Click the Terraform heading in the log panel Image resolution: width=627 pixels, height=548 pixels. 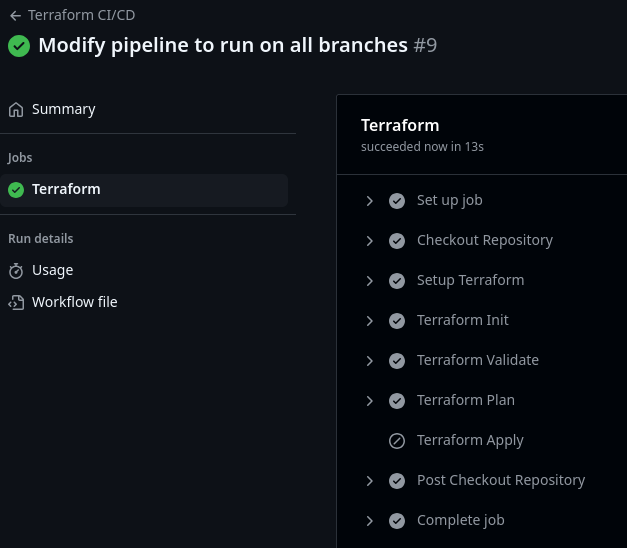coord(400,126)
